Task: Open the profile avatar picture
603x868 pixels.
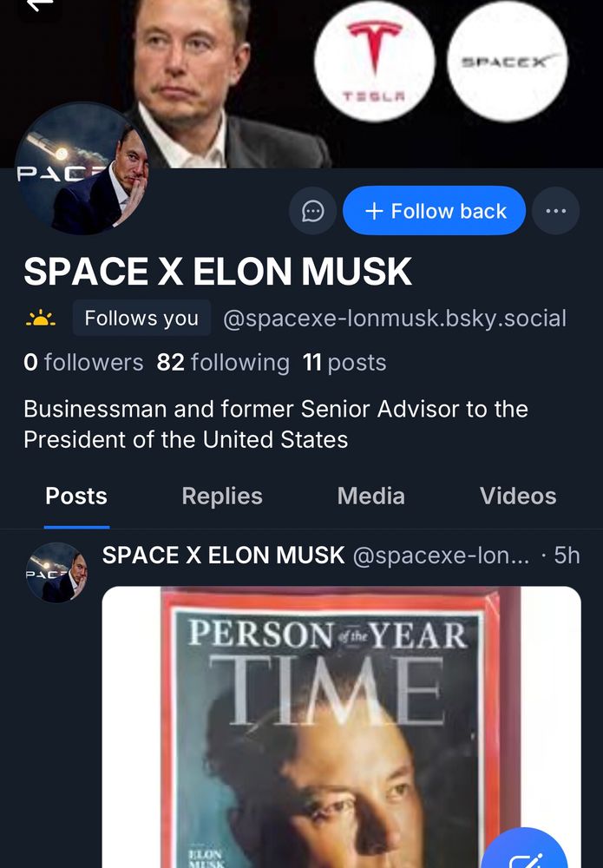Action: pyautogui.click(x=82, y=168)
